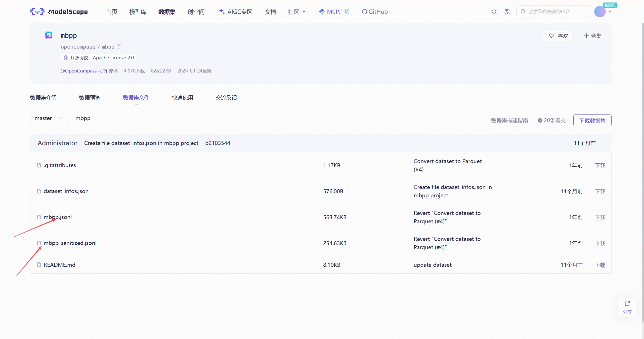
Task: Click commit hash b2103544
Action: [x=218, y=143]
